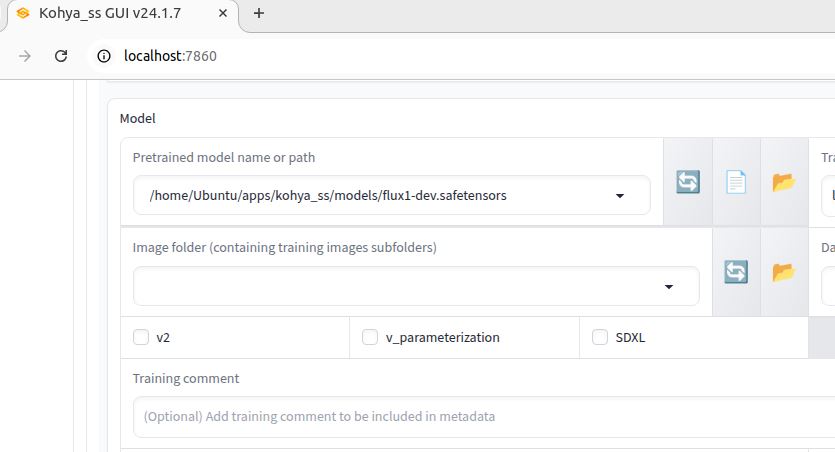Screen dimensions: 835x452
Task: Open folder browser for image folder
Action: click(783, 271)
